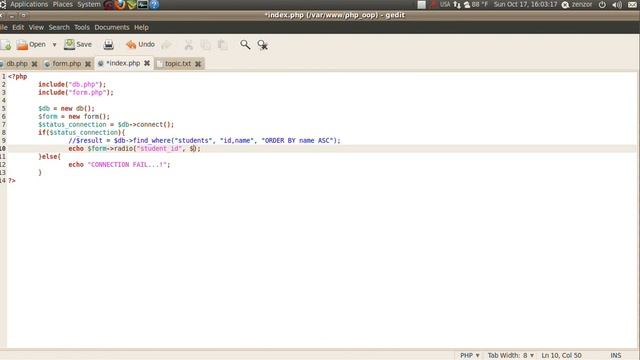Open the Edit menu

(18, 27)
